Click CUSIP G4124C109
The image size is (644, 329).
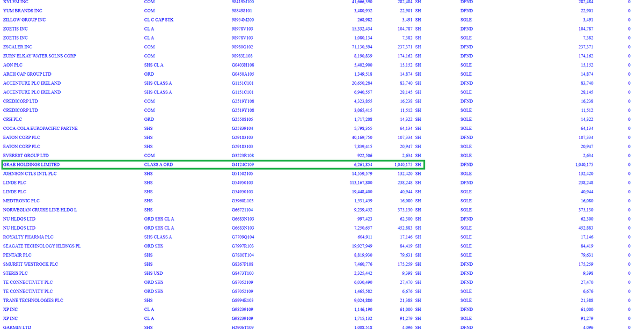point(243,165)
